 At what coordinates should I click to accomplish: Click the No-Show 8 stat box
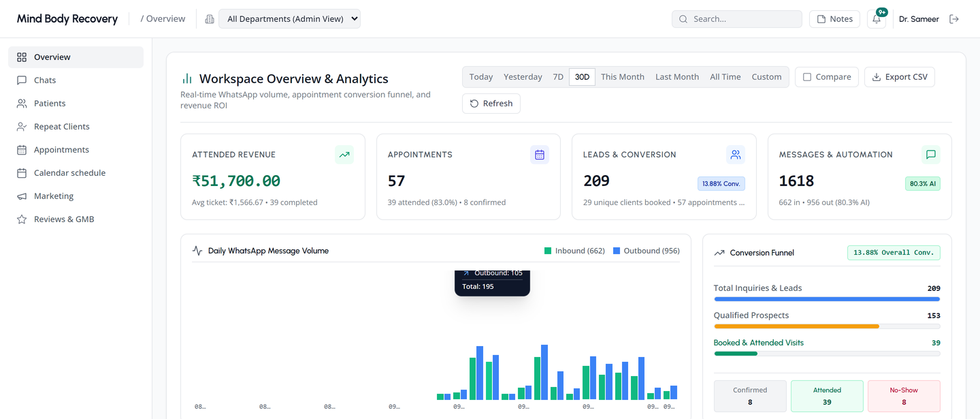(904, 396)
